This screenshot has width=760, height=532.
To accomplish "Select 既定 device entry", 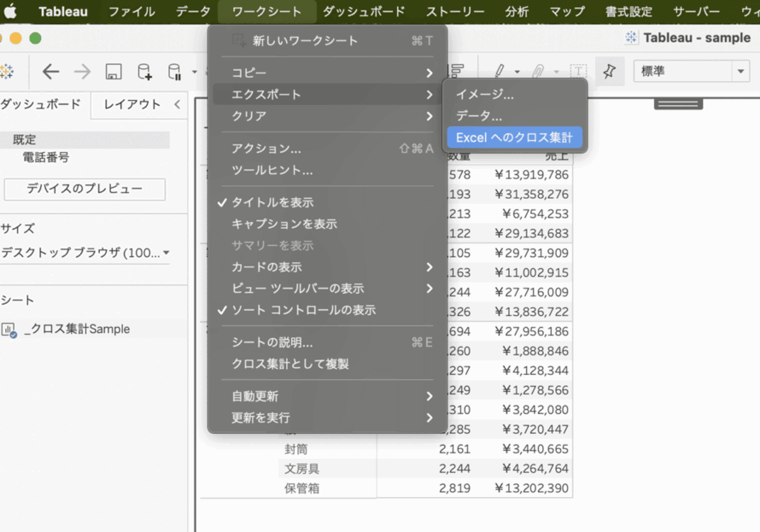I will coord(85,139).
